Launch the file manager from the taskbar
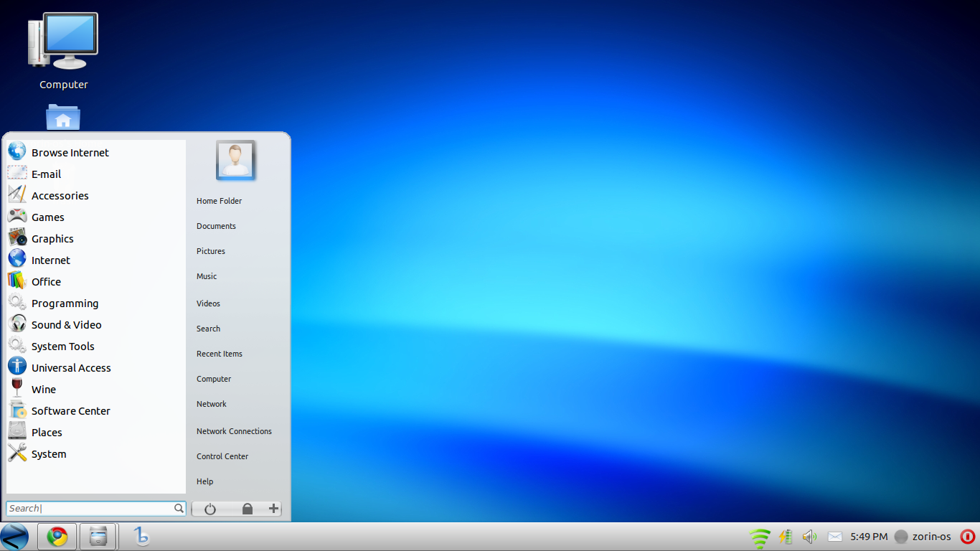This screenshot has width=980, height=551. [x=98, y=536]
